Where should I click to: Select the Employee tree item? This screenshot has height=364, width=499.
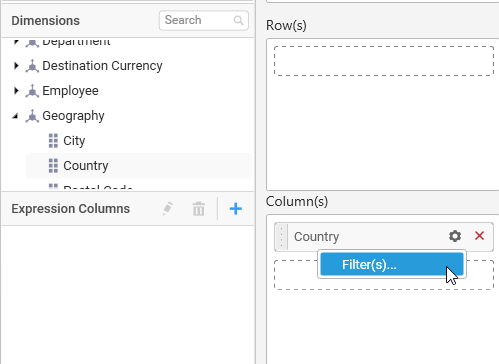[70, 91]
